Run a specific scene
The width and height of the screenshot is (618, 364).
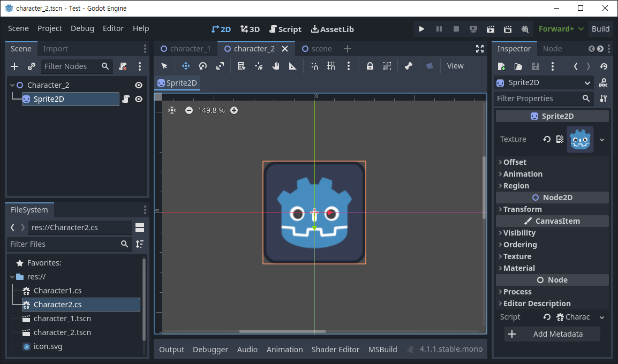coord(508,29)
